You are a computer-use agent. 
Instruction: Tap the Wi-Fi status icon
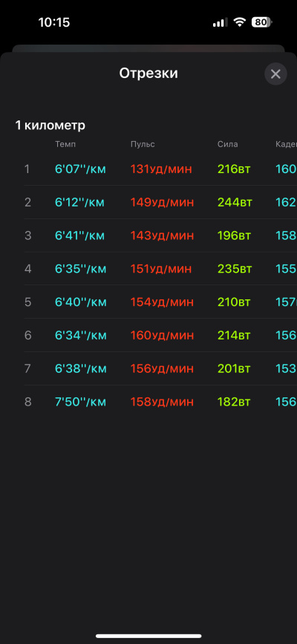[239, 22]
